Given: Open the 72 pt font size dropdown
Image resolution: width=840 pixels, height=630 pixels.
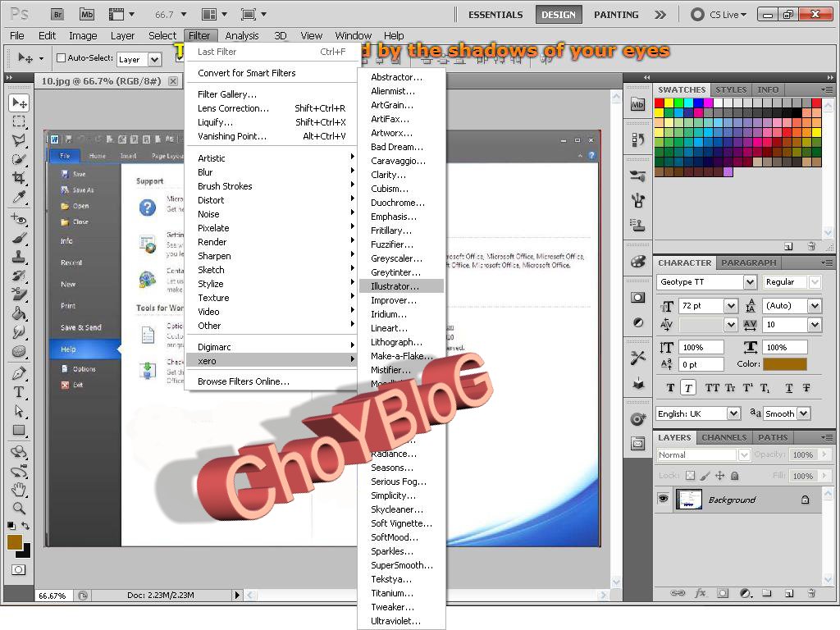Looking at the screenshot, I should (x=731, y=306).
